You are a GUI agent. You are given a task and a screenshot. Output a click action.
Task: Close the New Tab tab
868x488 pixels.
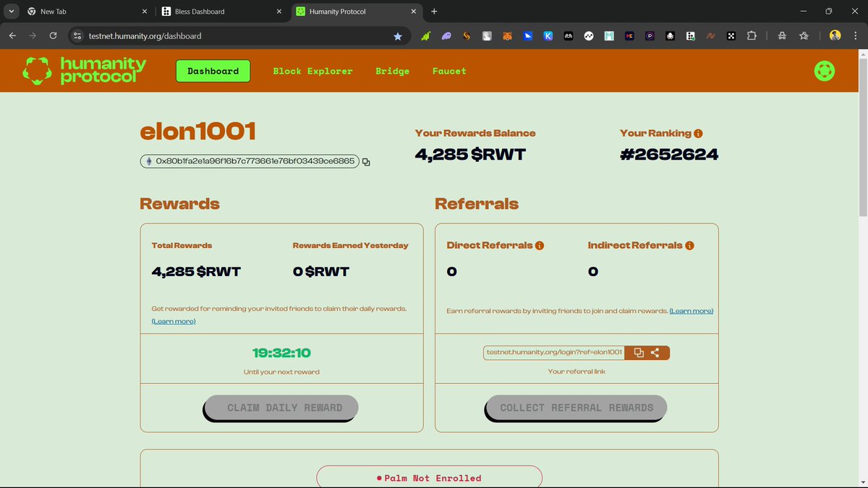pyautogui.click(x=144, y=12)
